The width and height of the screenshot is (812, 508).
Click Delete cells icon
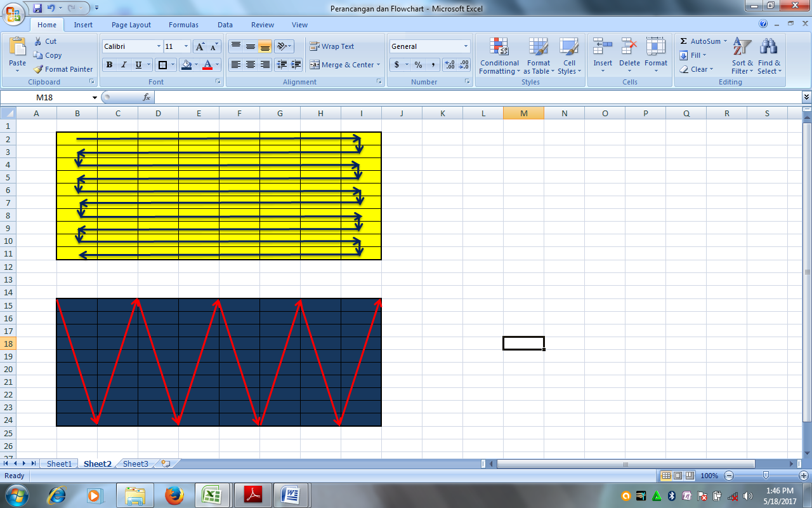(x=629, y=47)
